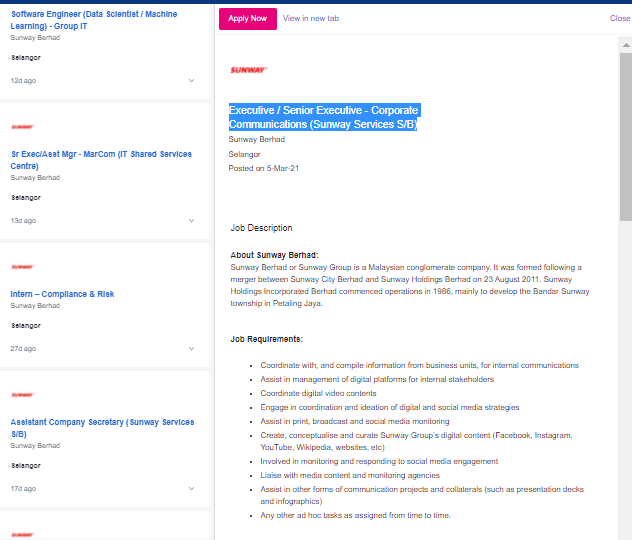Click '27d ago' on Intern card

[x=23, y=349]
